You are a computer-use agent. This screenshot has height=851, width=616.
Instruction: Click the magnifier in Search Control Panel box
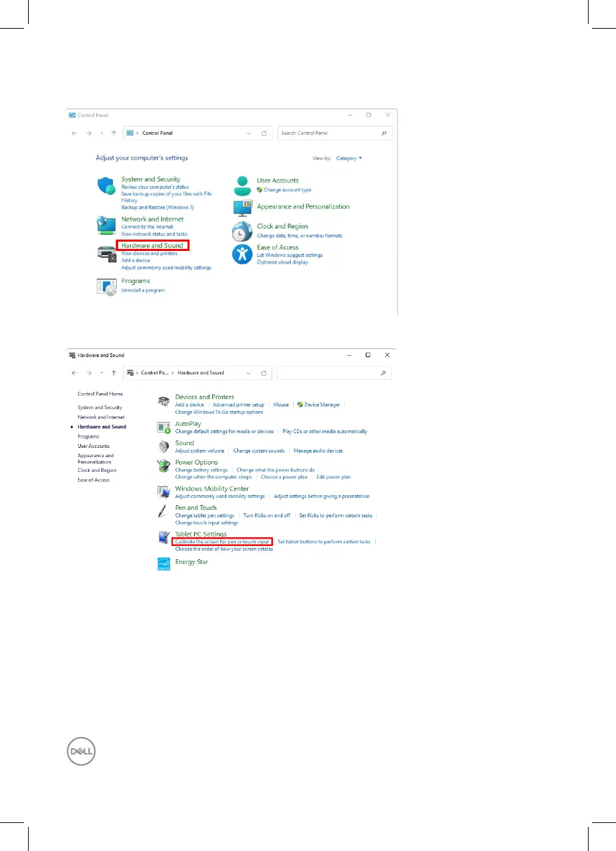[384, 133]
